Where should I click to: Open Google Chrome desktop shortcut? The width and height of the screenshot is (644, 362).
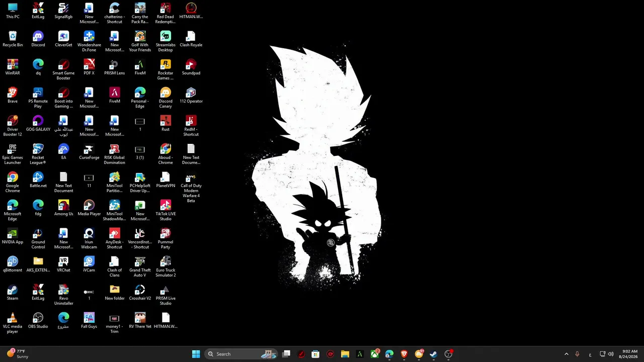tap(13, 183)
